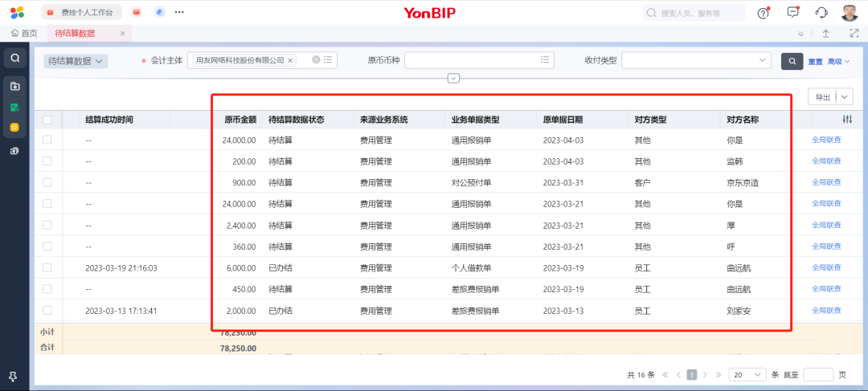
Task: Click the 重置 reset link
Action: coord(816,61)
